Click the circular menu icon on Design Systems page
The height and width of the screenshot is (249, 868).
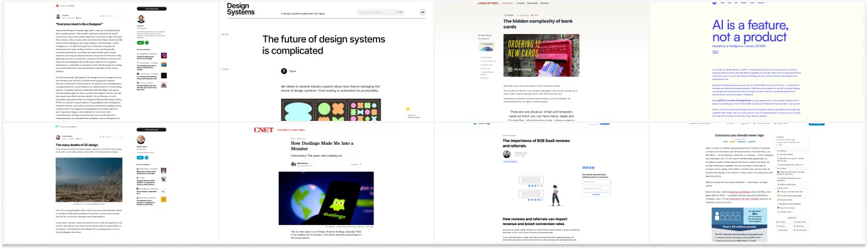coord(422,12)
